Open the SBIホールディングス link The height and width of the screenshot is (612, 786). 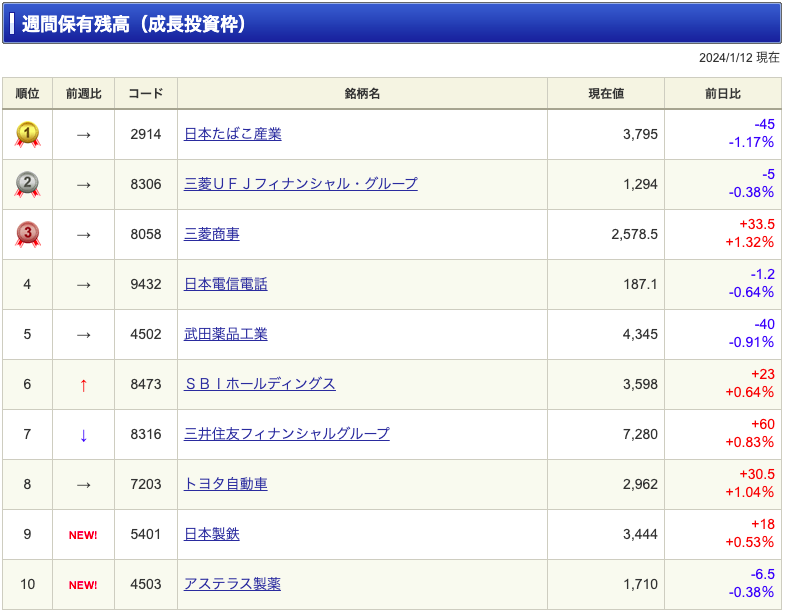click(x=260, y=384)
